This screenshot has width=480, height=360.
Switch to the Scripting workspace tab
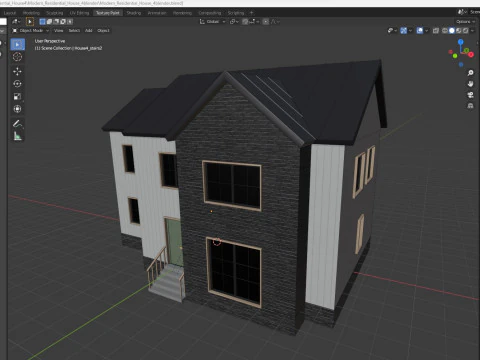point(236,13)
